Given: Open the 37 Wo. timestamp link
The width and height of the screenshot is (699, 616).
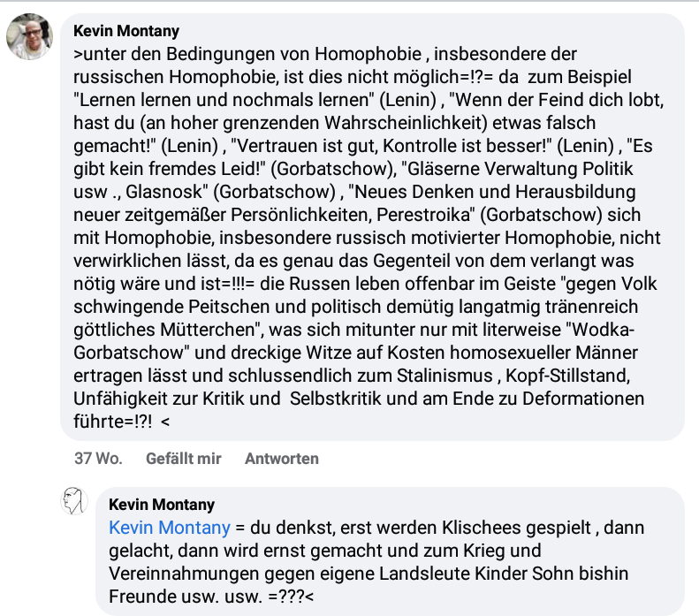Looking at the screenshot, I should coord(98,459).
